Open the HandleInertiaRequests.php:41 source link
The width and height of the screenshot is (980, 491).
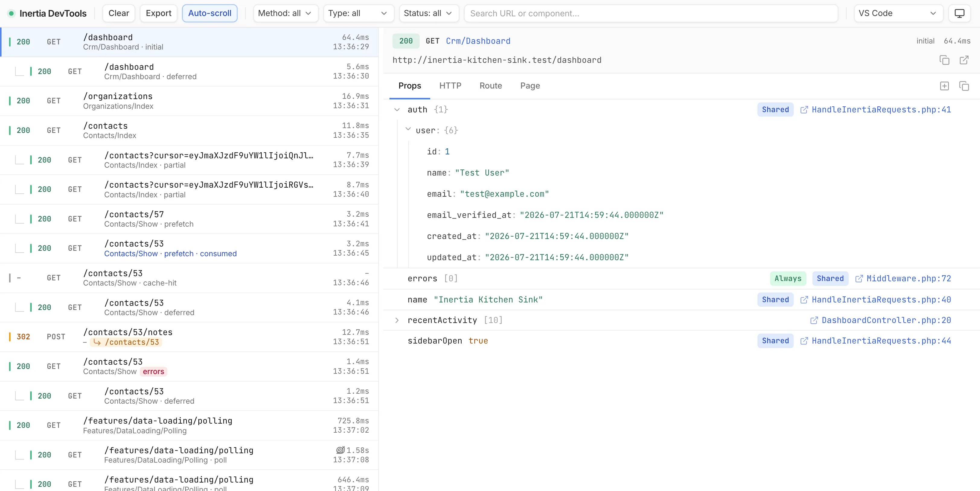882,110
